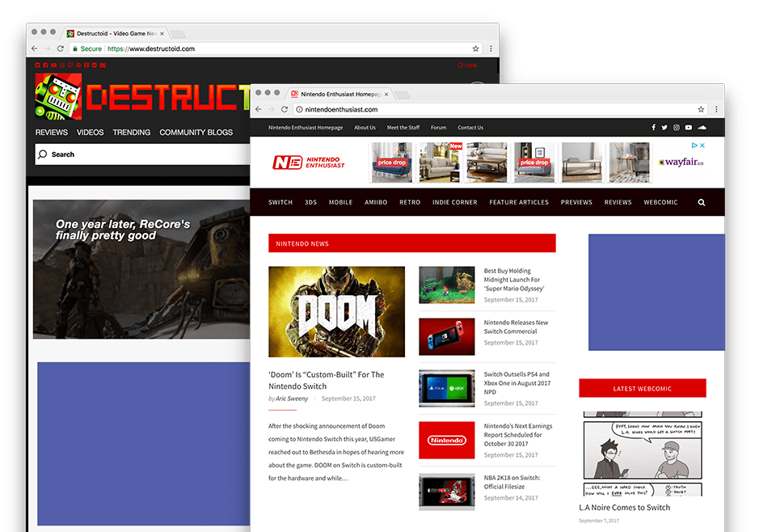Open Switch Outsells PS4 and Xbox article
The height and width of the screenshot is (532, 776).
[x=517, y=383]
